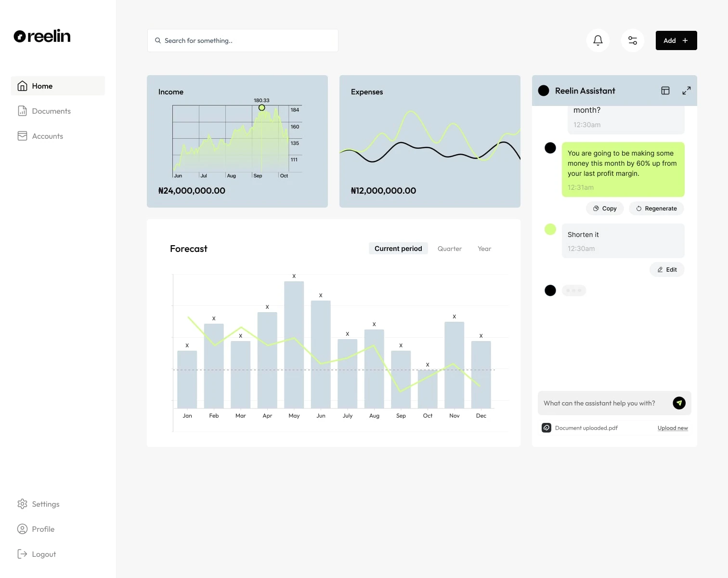728x578 pixels.
Task: Focus the Search for something field
Action: coord(243,40)
